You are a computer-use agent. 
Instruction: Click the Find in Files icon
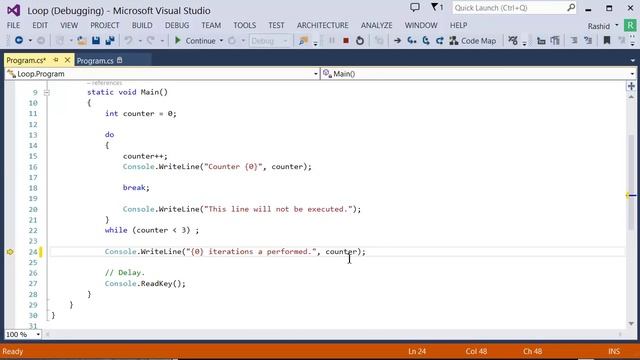[x=303, y=40]
